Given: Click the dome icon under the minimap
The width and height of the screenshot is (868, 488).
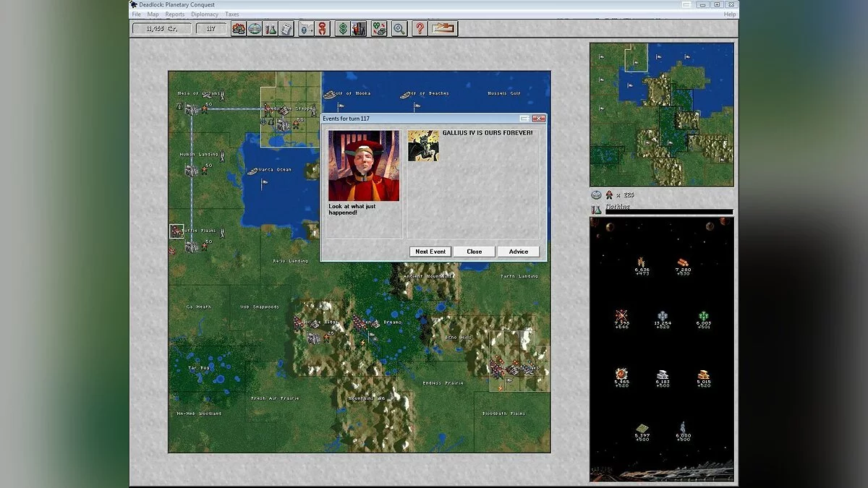Looking at the screenshot, I should 596,194.
